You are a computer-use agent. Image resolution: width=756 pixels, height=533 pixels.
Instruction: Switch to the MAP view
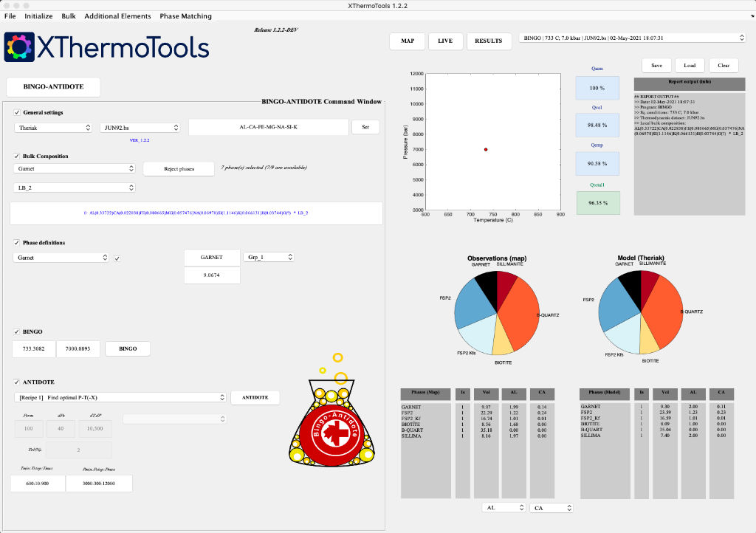[x=408, y=41]
